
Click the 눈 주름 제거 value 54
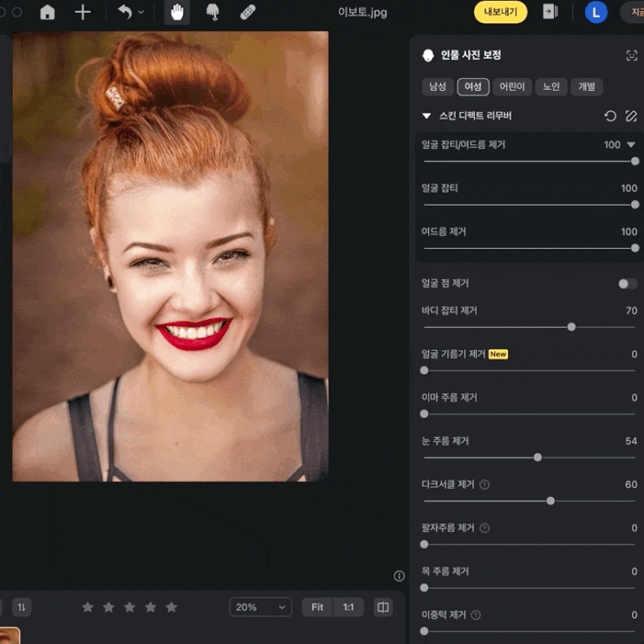click(x=631, y=441)
